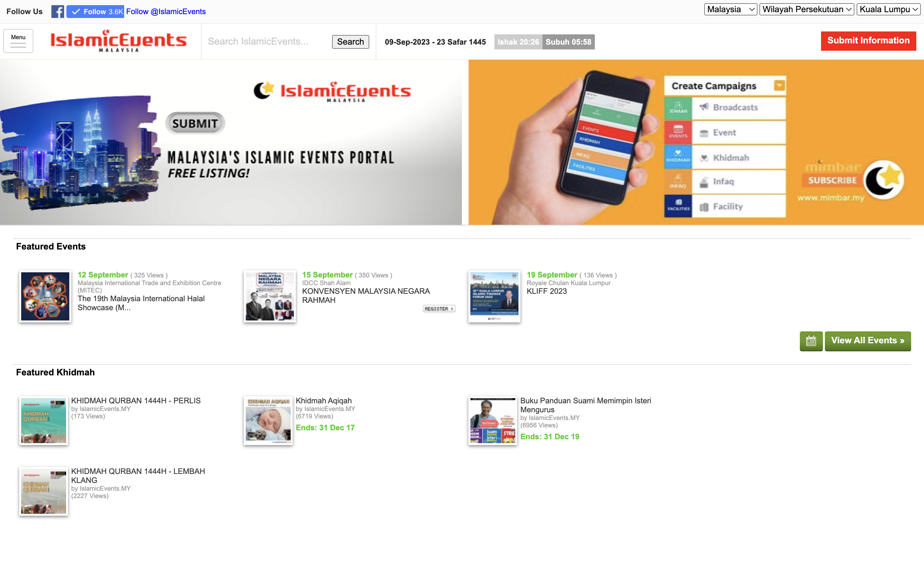Open the Facebook page icon
This screenshot has width=924, height=578.
point(58,12)
